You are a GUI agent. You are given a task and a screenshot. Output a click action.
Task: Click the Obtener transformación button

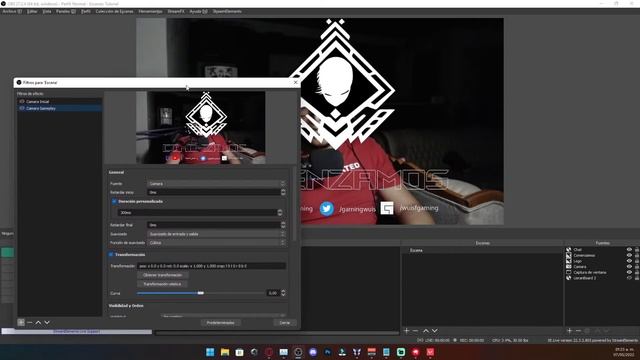[x=162, y=275]
